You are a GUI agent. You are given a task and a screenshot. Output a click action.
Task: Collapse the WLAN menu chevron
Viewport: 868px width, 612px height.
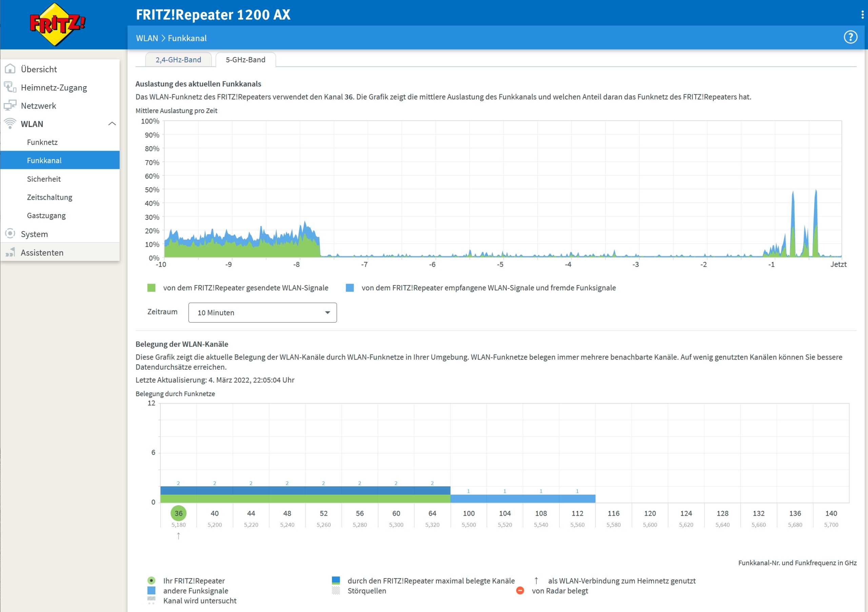click(112, 124)
